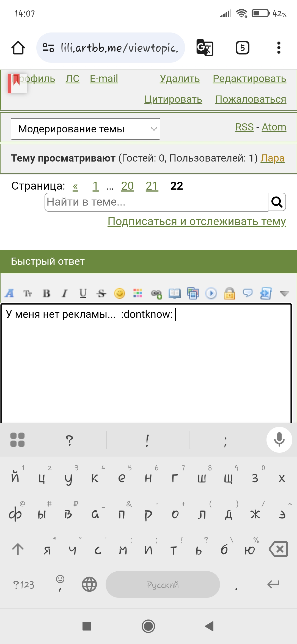Tap the Русский spacebar
297x644 pixels.
pyautogui.click(x=163, y=584)
